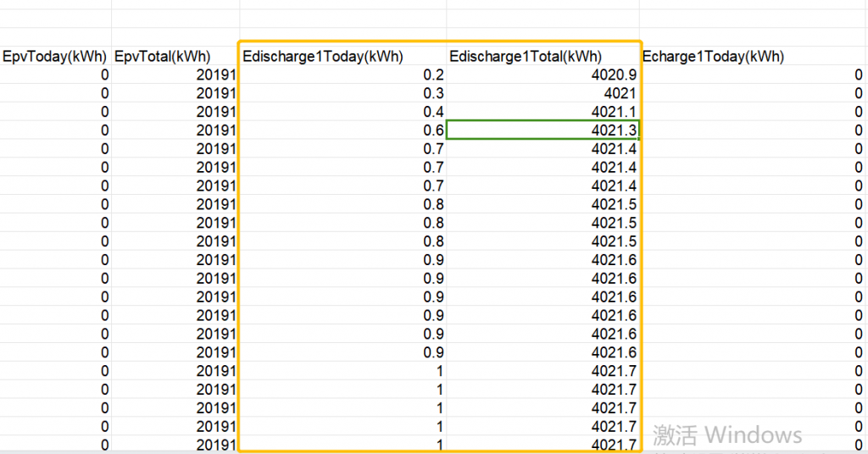Choose the 20191 cell in the 0.6 row
Viewport: 868px width, 454px height.
175,130
